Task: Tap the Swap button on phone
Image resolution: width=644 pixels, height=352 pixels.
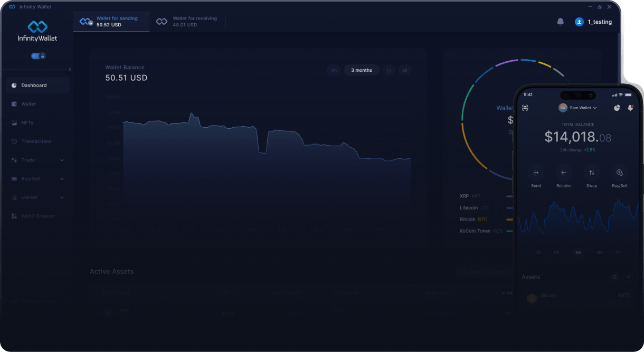Action: 592,176
